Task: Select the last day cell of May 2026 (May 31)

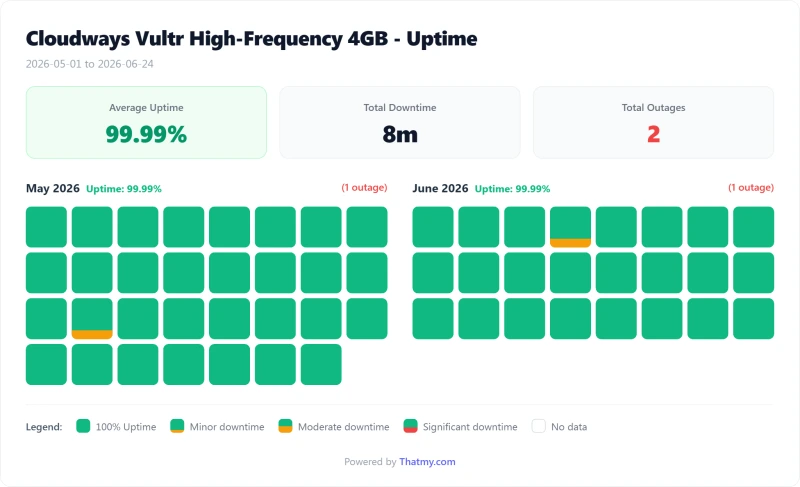Action: coord(321,365)
